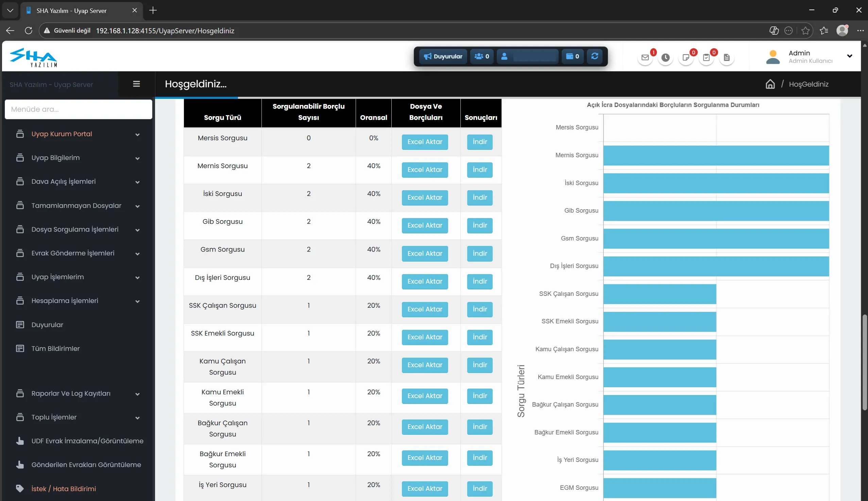Click Excel Aktar for SSK Emekli Sorgusu
The image size is (868, 501).
pos(425,337)
